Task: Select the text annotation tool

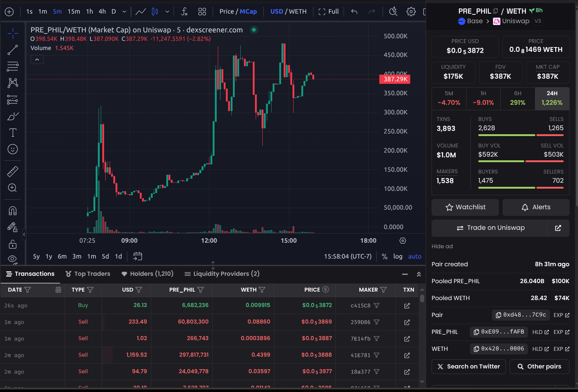Action: [13, 132]
